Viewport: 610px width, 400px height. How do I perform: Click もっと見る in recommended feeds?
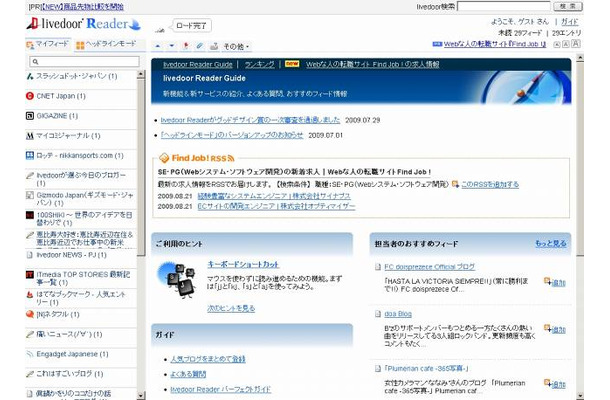pyautogui.click(x=550, y=244)
